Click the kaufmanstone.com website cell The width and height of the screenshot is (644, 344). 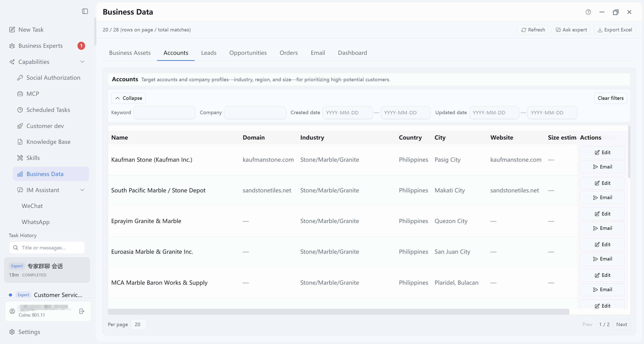[x=516, y=160]
